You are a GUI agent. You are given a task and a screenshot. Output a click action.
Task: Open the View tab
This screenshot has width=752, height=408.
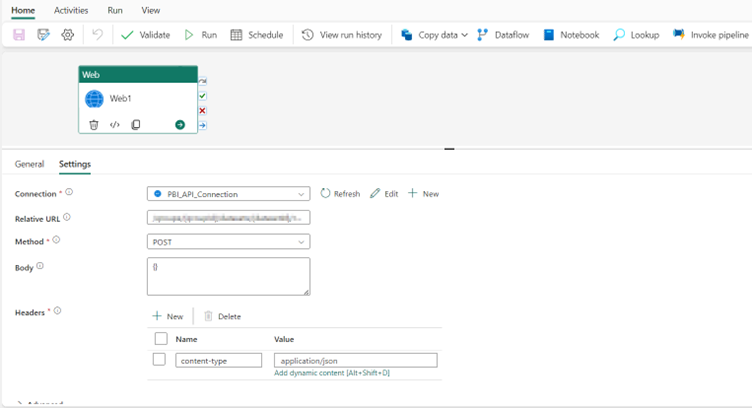click(x=151, y=10)
